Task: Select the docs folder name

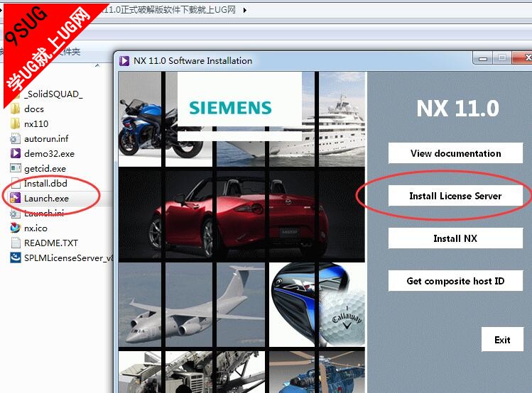Action: click(34, 109)
